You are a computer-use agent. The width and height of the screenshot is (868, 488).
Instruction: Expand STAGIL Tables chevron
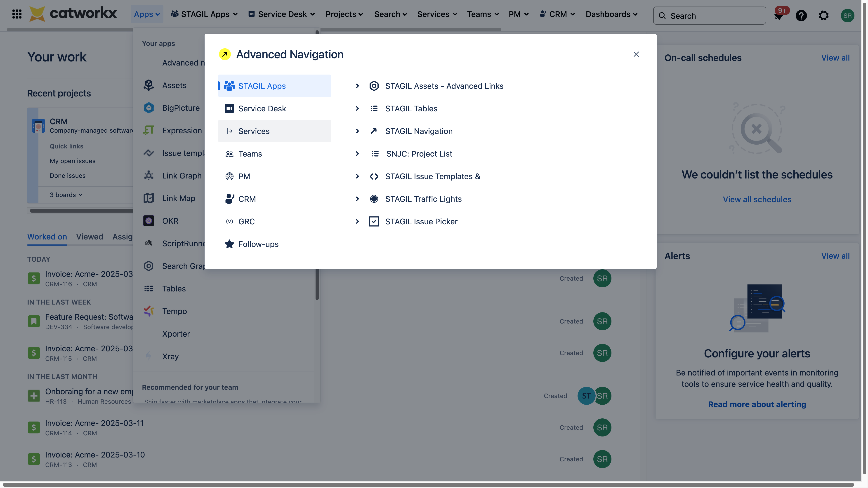pyautogui.click(x=357, y=108)
